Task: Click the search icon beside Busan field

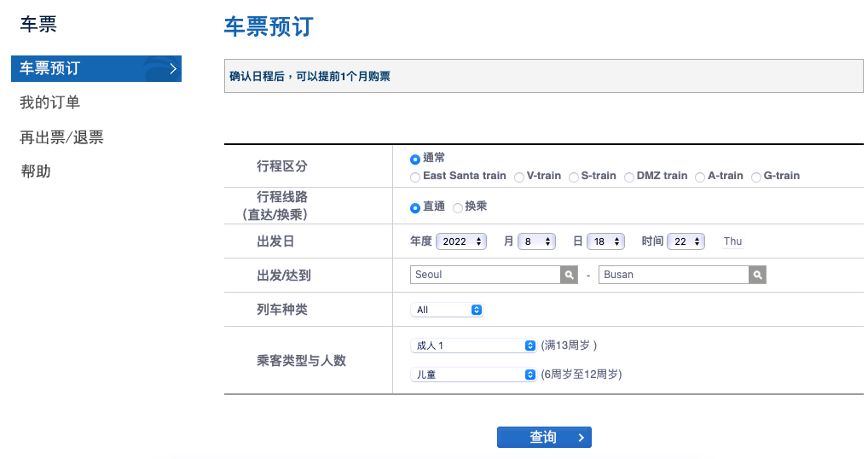Action: pyautogui.click(x=757, y=275)
